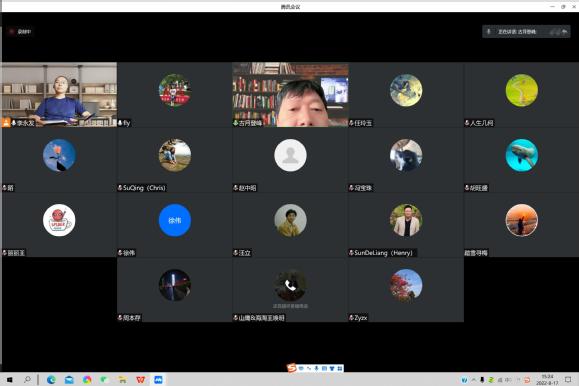This screenshot has width=579, height=386.
Task: Click SunDeLiang (Henry)'s avatar photo
Action: (406, 220)
